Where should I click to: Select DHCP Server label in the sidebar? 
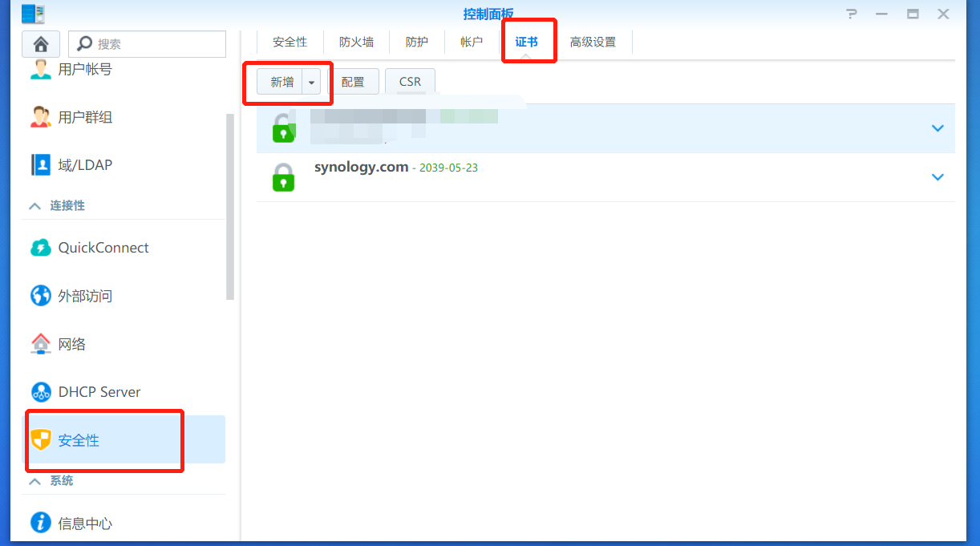pos(99,392)
